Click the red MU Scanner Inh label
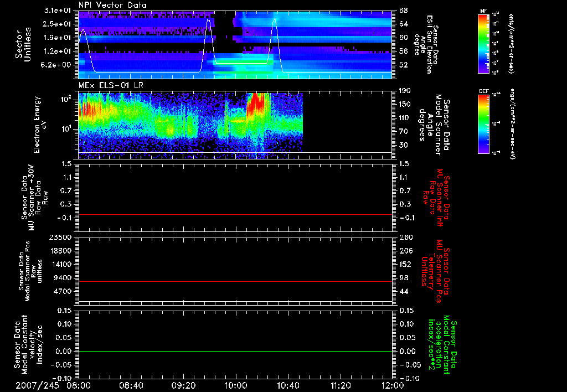This screenshot has height=392, width=567. click(x=435, y=198)
